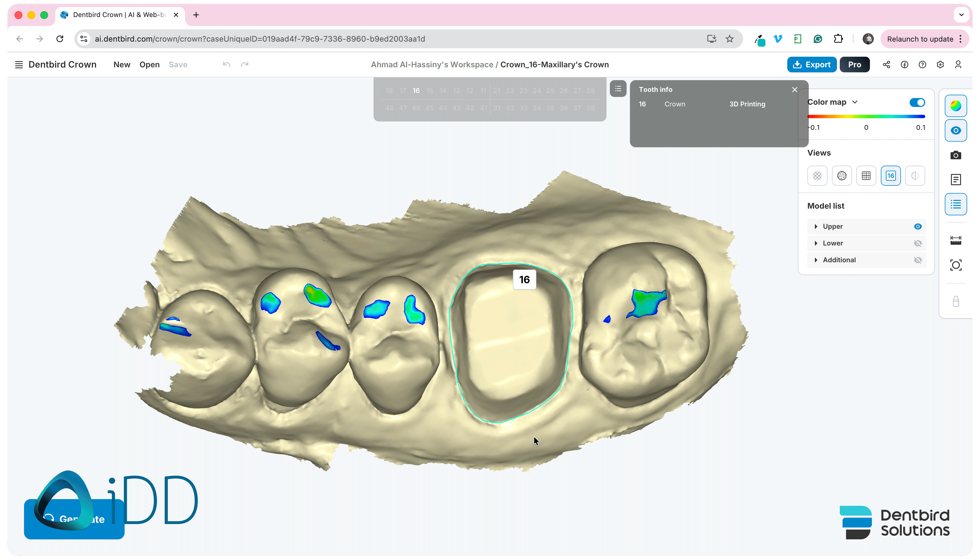Select the dotted transparency view button
The width and height of the screenshot is (980, 560).
click(817, 176)
